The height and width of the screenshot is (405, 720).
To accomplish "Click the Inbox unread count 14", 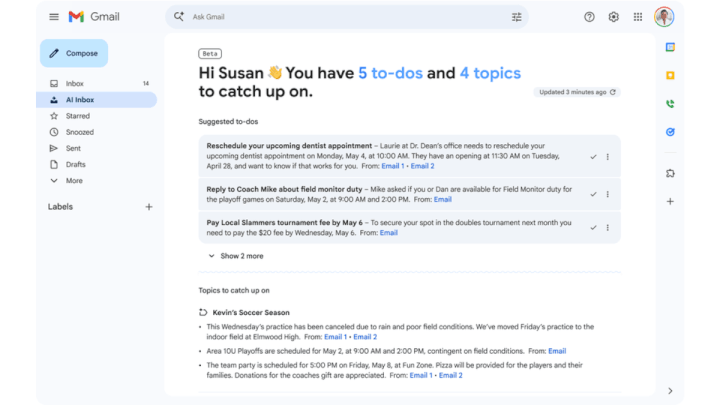I will pyautogui.click(x=146, y=84).
